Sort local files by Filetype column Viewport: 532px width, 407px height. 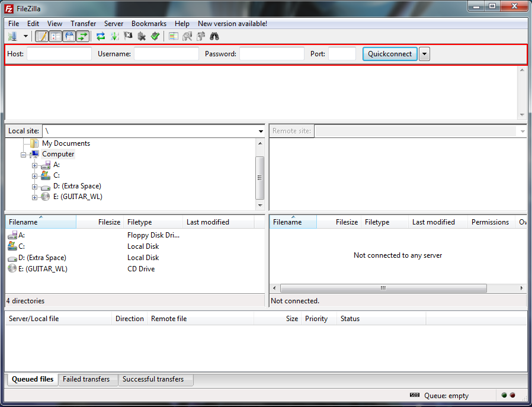point(153,222)
